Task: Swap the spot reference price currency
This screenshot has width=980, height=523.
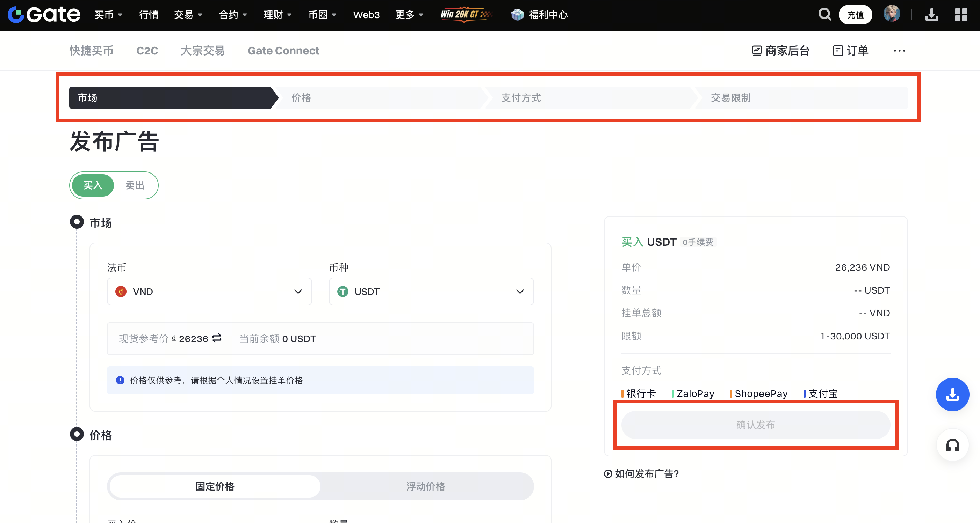Action: [217, 338]
